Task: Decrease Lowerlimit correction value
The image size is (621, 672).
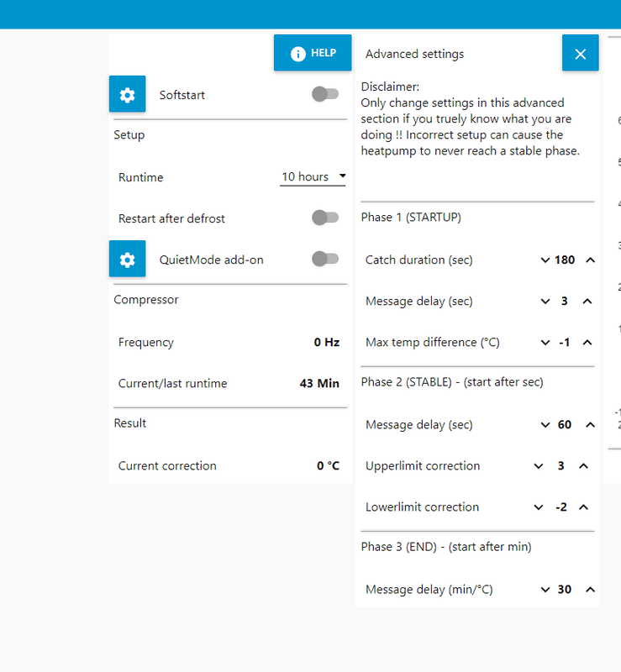Action: [539, 507]
